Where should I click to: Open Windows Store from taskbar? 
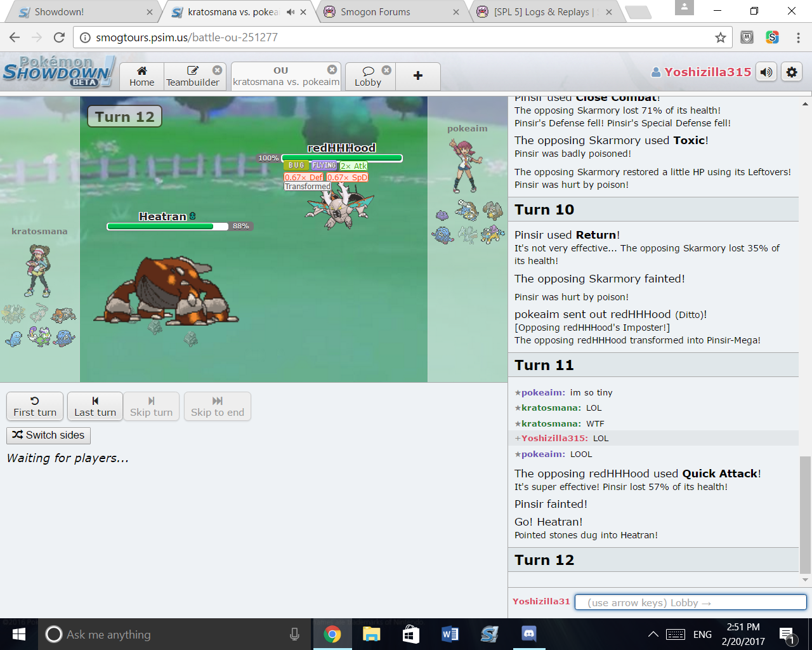[x=410, y=634]
